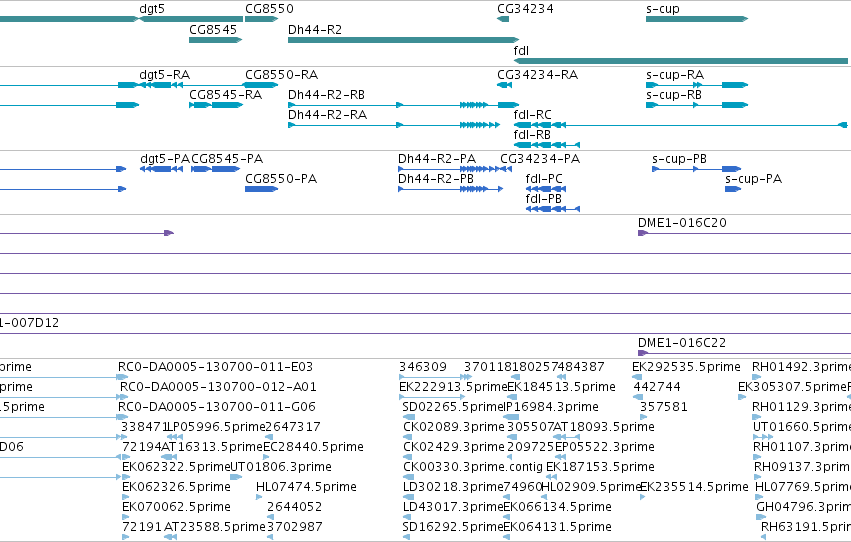Select the fdl-PB protein feature
The image size is (851, 542).
click(553, 209)
